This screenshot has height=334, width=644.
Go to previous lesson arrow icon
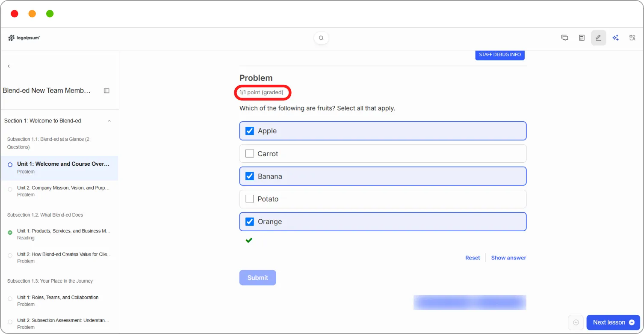coord(576,322)
